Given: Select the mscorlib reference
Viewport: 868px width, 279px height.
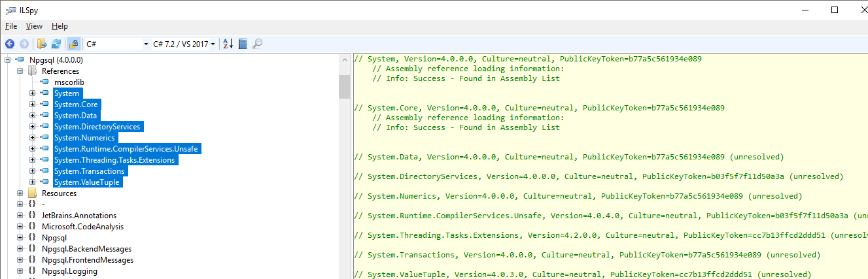Looking at the screenshot, I should (69, 82).
